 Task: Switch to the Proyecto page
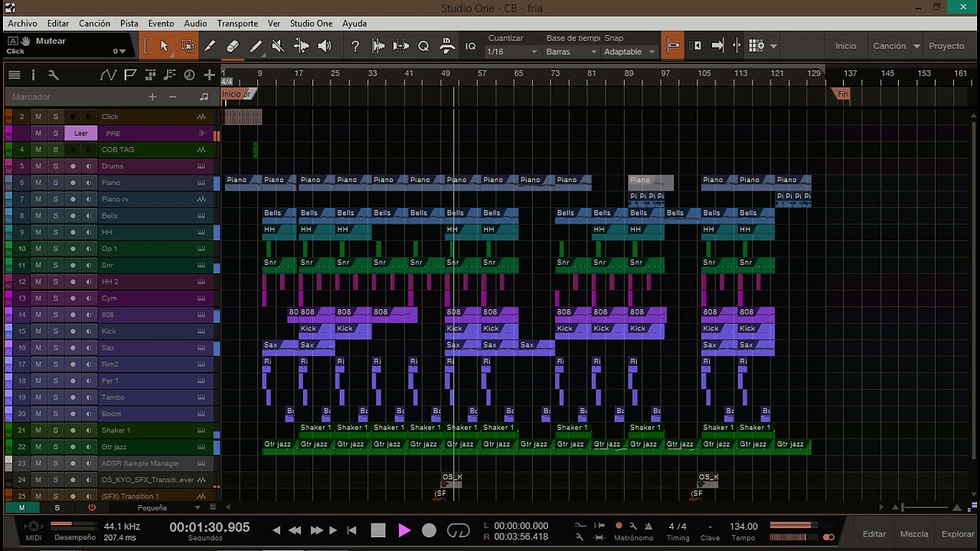click(946, 46)
